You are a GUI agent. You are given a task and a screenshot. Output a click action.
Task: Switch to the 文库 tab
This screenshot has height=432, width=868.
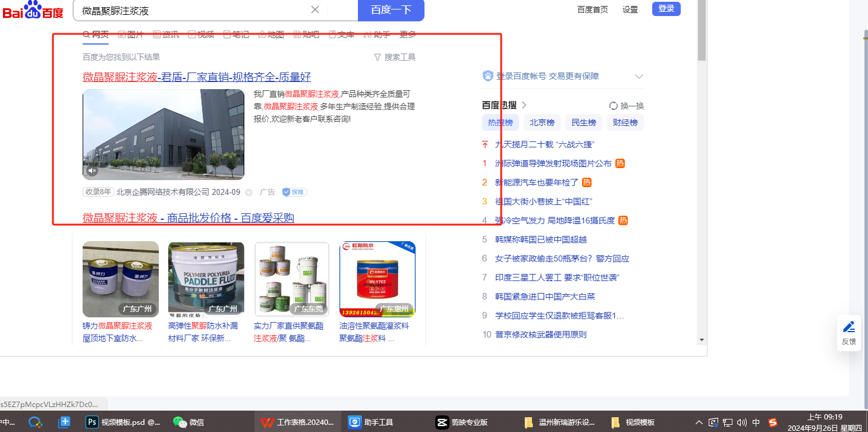pos(341,34)
